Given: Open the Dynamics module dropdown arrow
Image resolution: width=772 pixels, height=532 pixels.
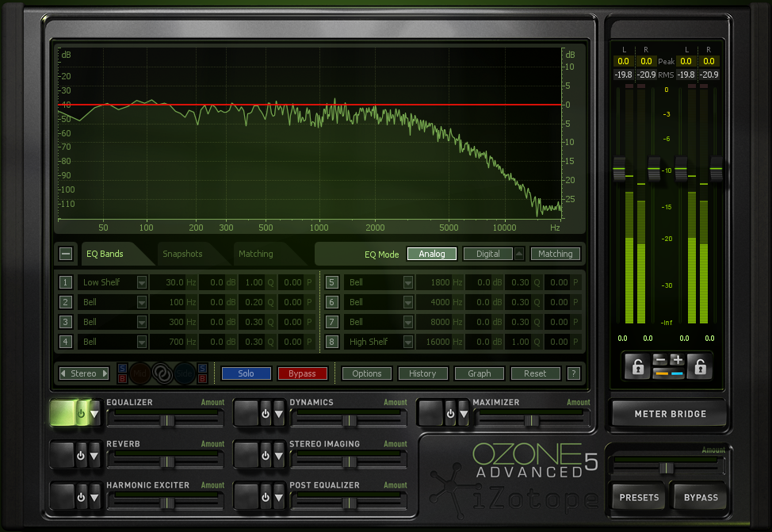Looking at the screenshot, I should [x=279, y=415].
